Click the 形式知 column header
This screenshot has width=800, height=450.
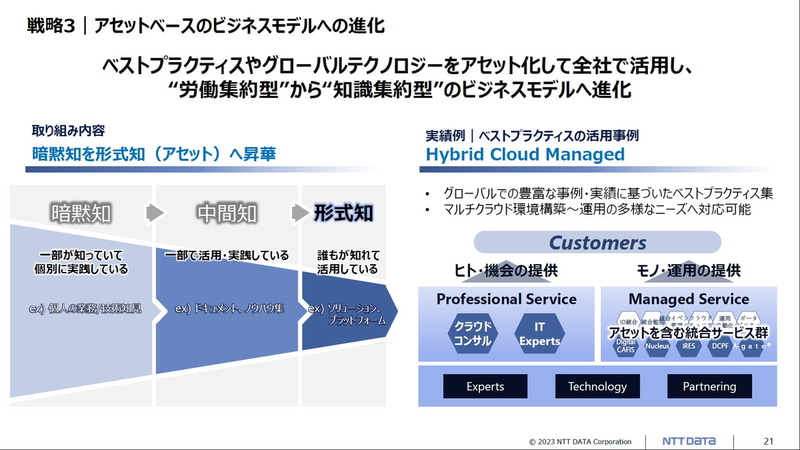(x=343, y=213)
